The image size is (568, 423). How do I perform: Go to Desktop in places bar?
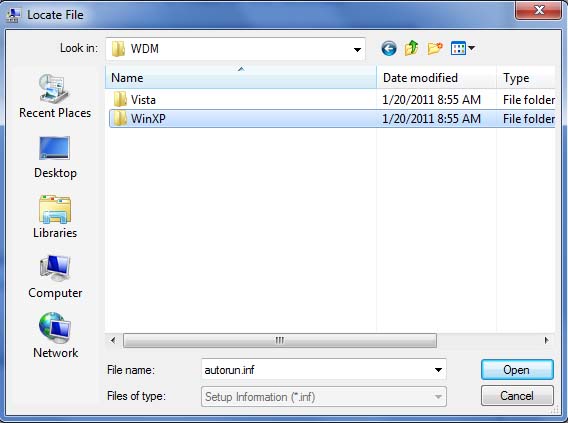click(x=55, y=157)
